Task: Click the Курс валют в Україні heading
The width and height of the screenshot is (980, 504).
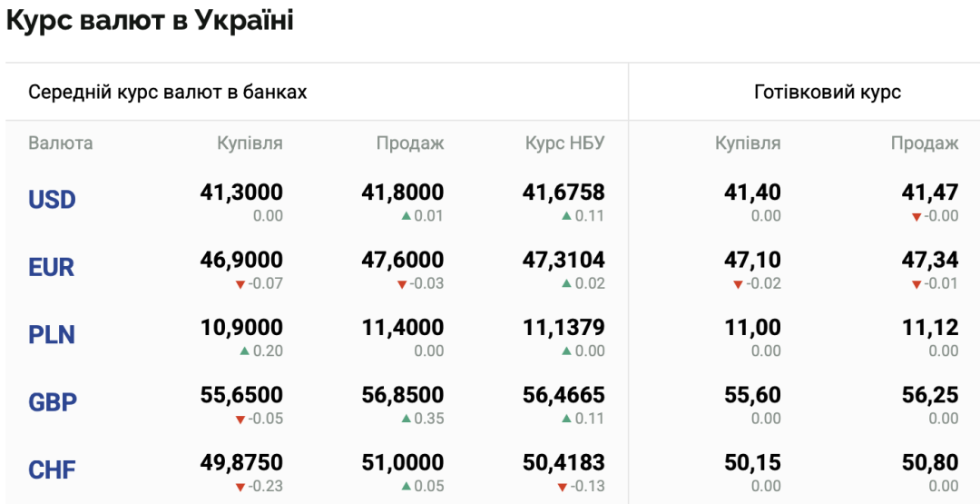Action: [150, 21]
